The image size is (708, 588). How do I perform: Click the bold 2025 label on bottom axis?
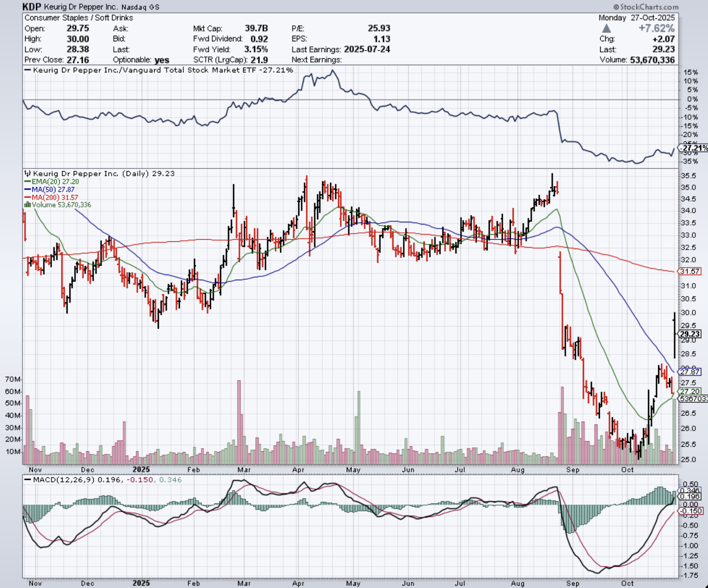[141, 583]
